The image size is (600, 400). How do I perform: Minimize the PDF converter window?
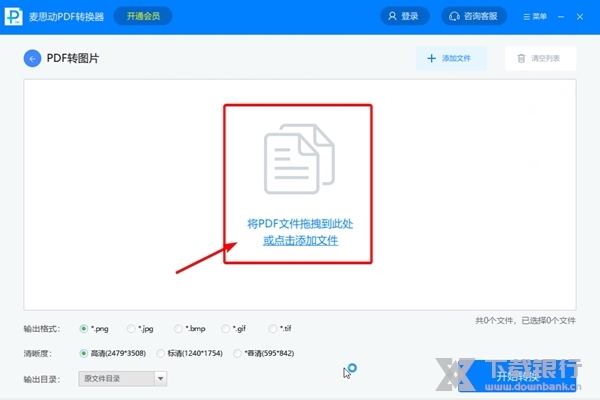coord(561,16)
